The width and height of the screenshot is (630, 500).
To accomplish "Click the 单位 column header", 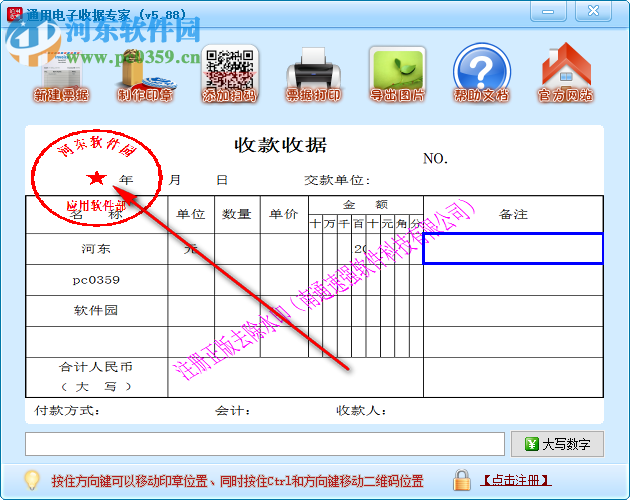I will coord(191,214).
